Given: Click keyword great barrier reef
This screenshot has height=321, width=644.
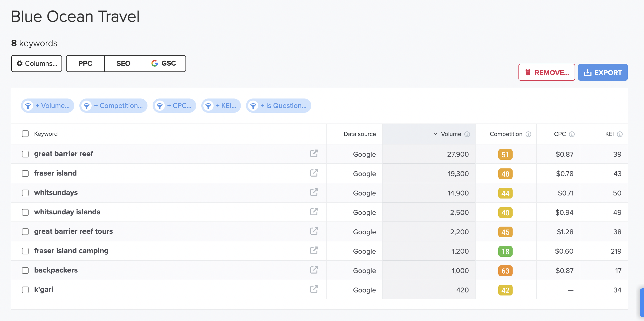Looking at the screenshot, I should (x=64, y=154).
